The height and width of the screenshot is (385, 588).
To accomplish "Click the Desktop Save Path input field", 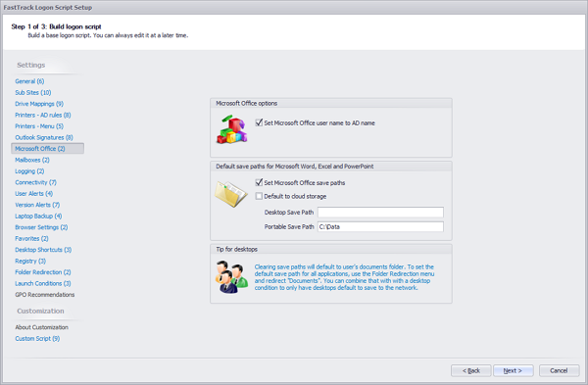I will point(380,213).
